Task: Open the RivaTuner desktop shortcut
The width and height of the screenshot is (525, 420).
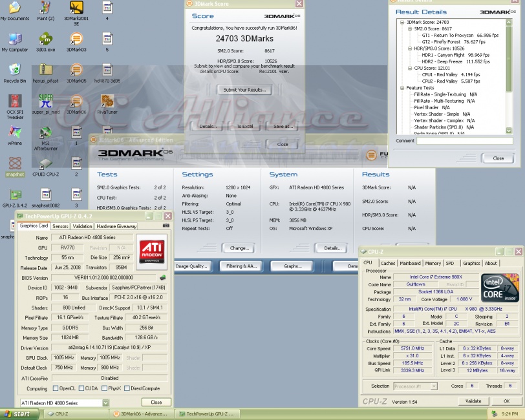Action: click(x=107, y=101)
